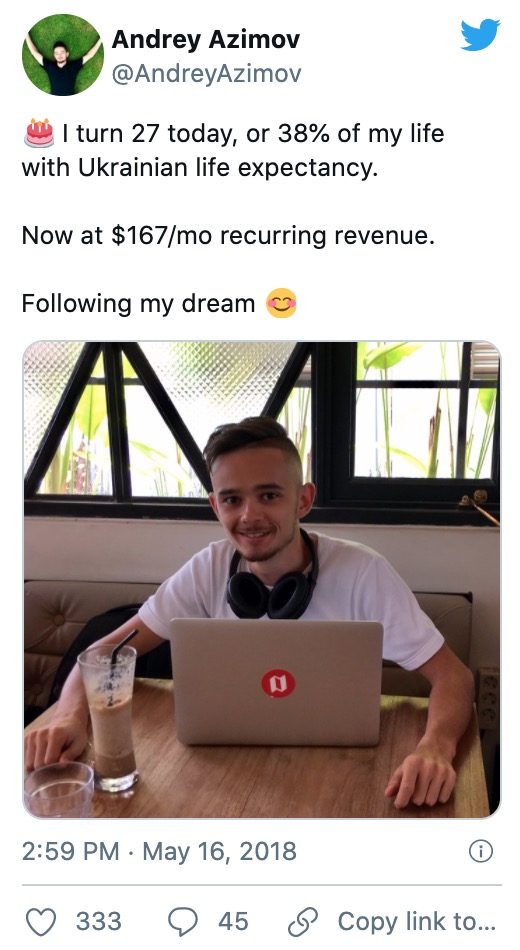Click the "Following my dream" text

click(138, 304)
